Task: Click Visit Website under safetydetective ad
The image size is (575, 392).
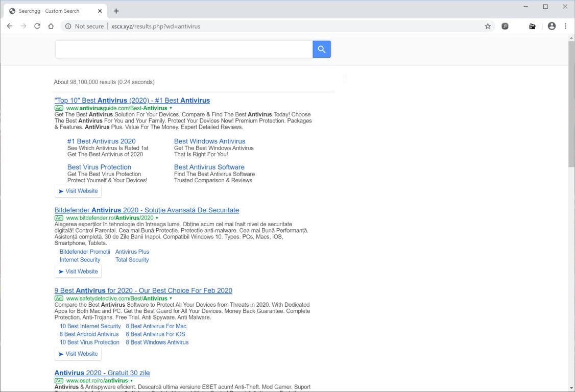Action: tap(78, 354)
